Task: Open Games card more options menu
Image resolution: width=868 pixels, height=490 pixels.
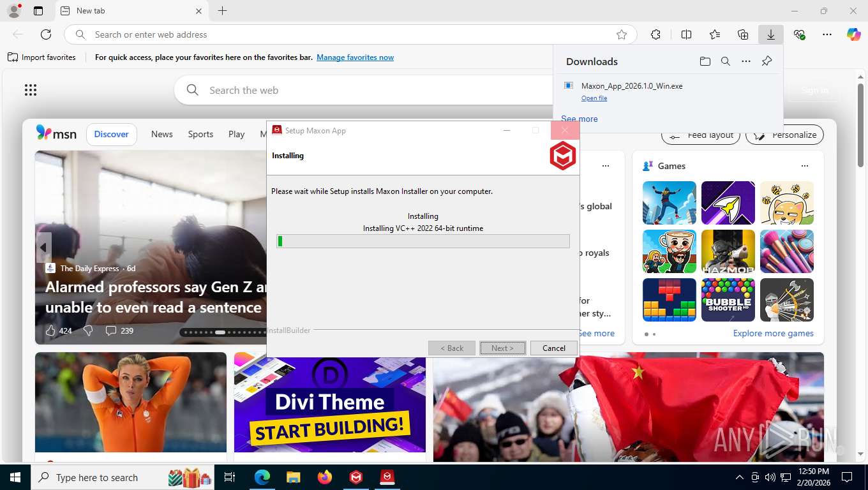Action: pos(804,166)
